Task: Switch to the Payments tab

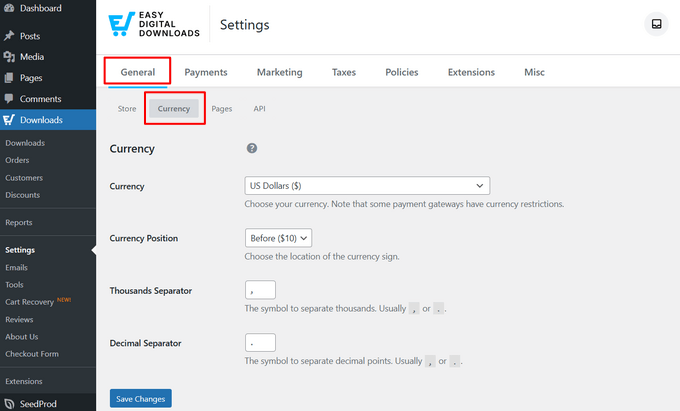Action: (x=206, y=72)
